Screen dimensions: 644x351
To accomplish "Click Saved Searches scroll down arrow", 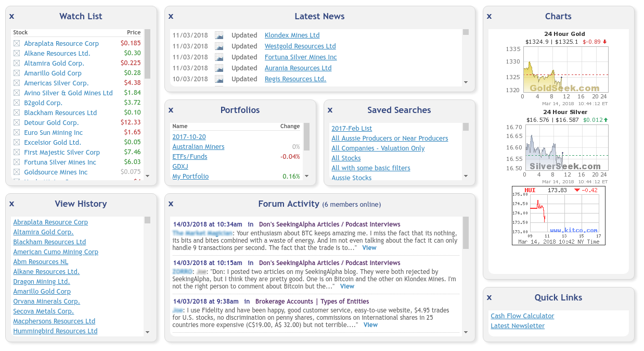I will pyautogui.click(x=466, y=176).
